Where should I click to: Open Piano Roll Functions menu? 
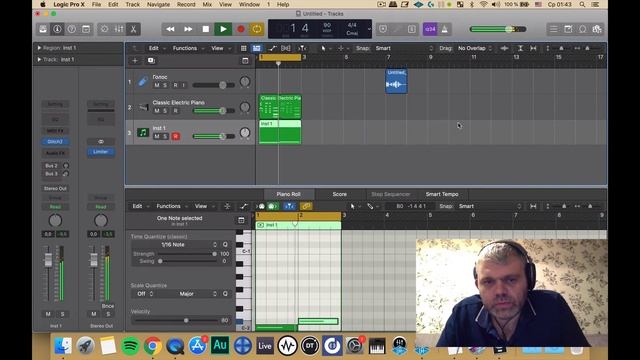pyautogui.click(x=168, y=206)
